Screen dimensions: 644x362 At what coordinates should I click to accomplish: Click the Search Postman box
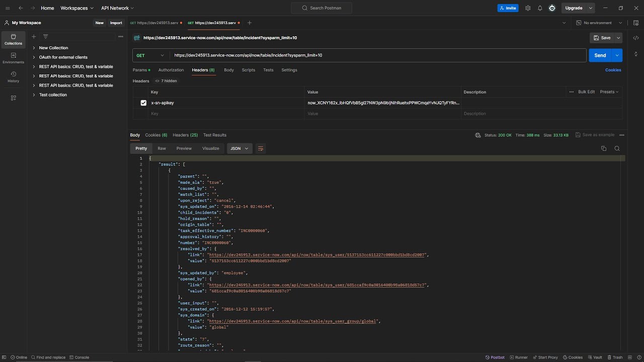pyautogui.click(x=321, y=8)
